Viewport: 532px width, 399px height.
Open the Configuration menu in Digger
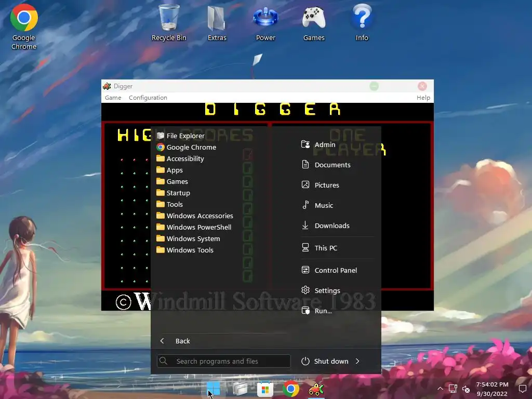(148, 98)
